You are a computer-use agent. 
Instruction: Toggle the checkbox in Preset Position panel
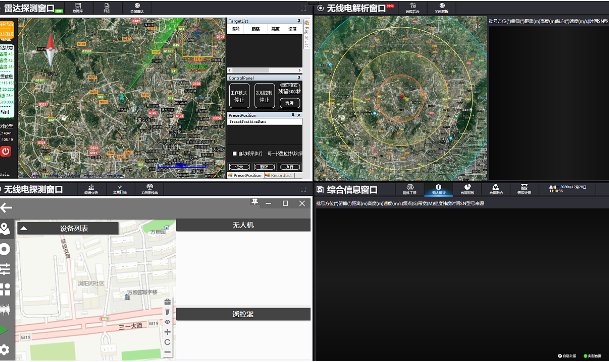pos(235,154)
